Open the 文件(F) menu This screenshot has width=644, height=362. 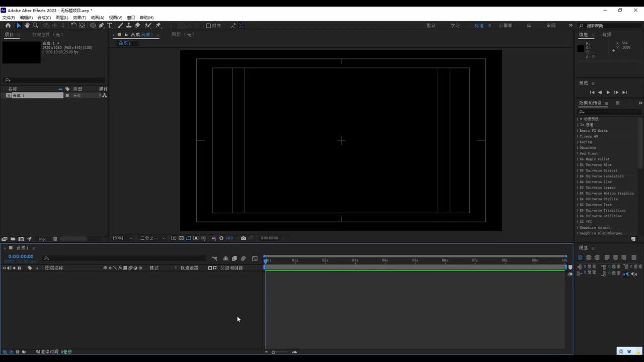tap(9, 18)
